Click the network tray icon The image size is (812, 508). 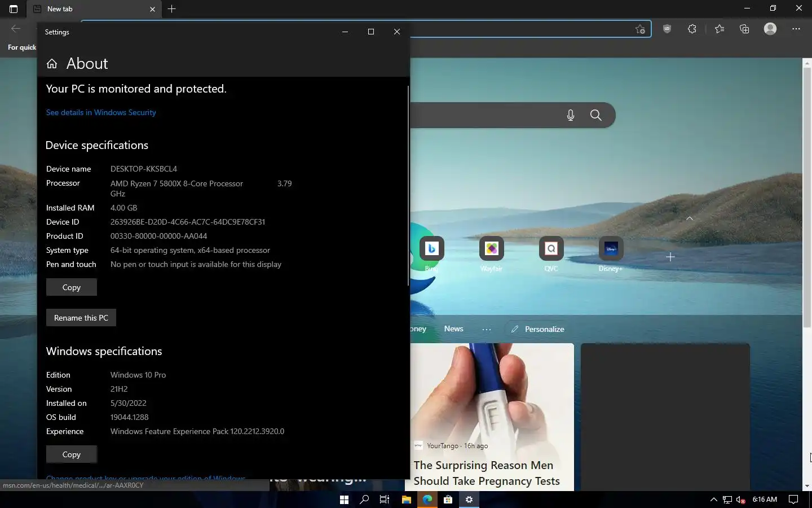pos(727,500)
